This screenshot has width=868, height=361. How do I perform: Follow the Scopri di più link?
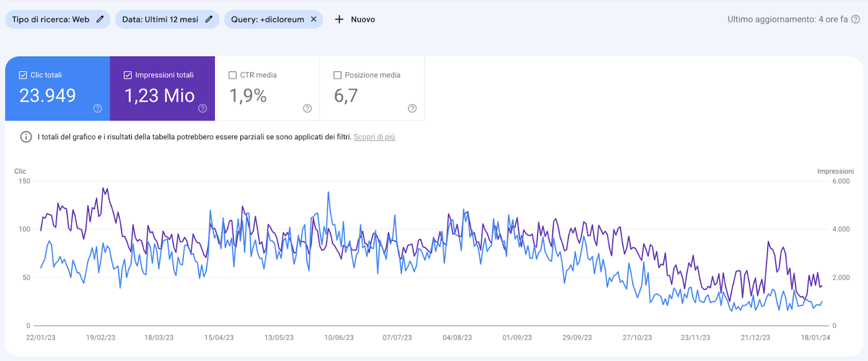click(374, 137)
